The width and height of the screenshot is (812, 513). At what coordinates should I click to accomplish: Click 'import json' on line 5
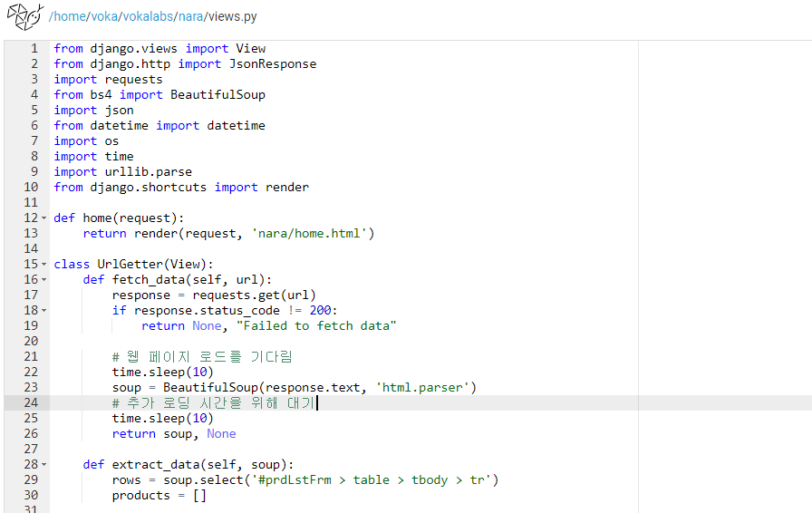point(93,111)
